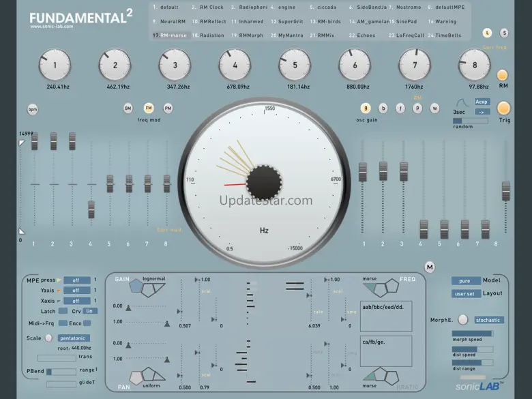The image size is (532, 399).
Task: Open the user set Layout dropdown
Action: (466, 294)
